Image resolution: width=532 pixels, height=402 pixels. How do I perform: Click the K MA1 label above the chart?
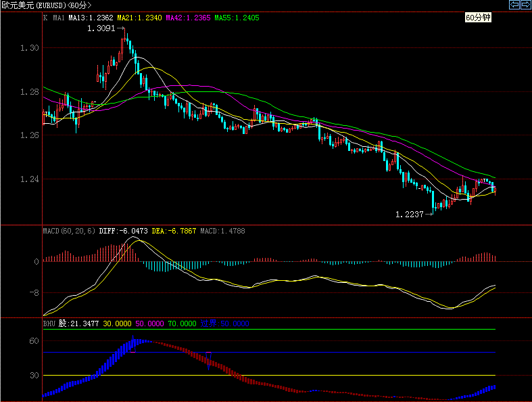[53, 18]
